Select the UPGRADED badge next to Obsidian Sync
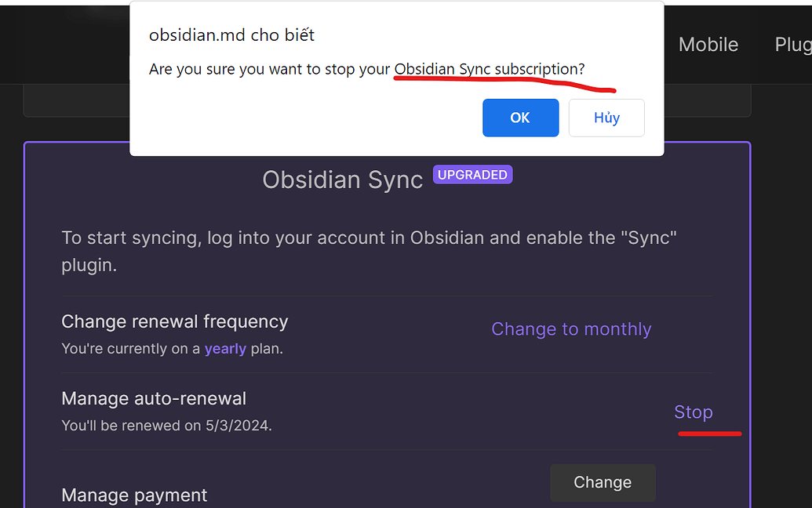812x508 pixels. point(472,174)
